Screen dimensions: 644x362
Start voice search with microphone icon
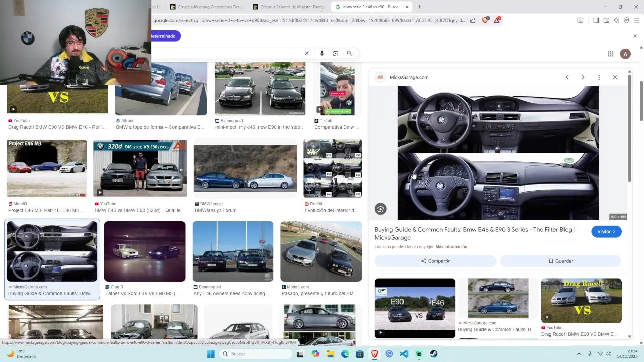pyautogui.click(x=322, y=53)
